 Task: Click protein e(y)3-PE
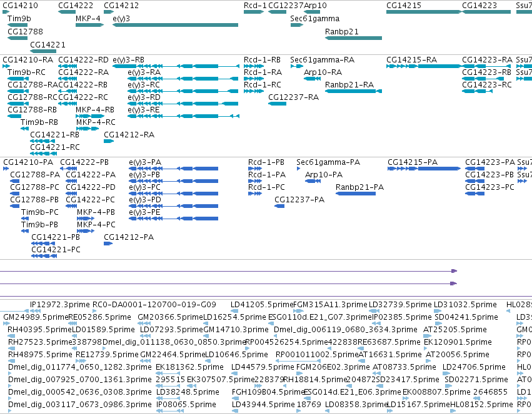coord(173,219)
